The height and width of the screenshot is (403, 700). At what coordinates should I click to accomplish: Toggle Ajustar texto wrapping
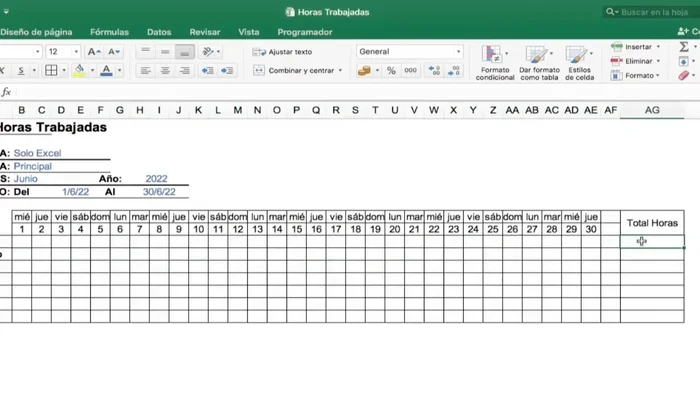(282, 52)
